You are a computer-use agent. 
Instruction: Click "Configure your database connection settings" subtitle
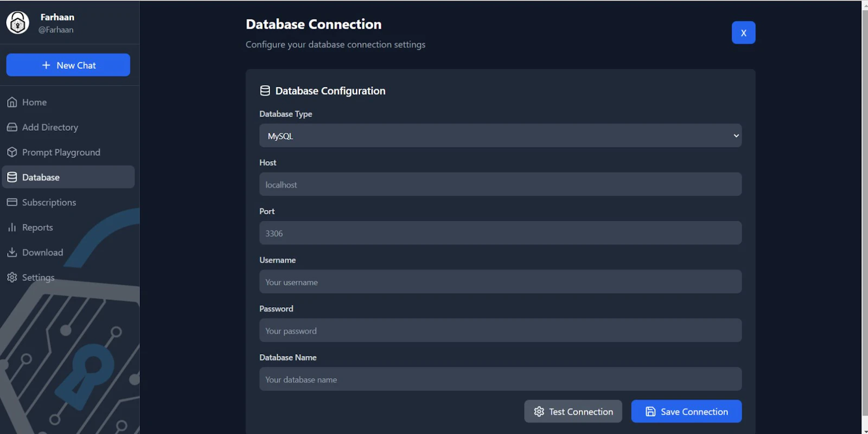(x=335, y=44)
